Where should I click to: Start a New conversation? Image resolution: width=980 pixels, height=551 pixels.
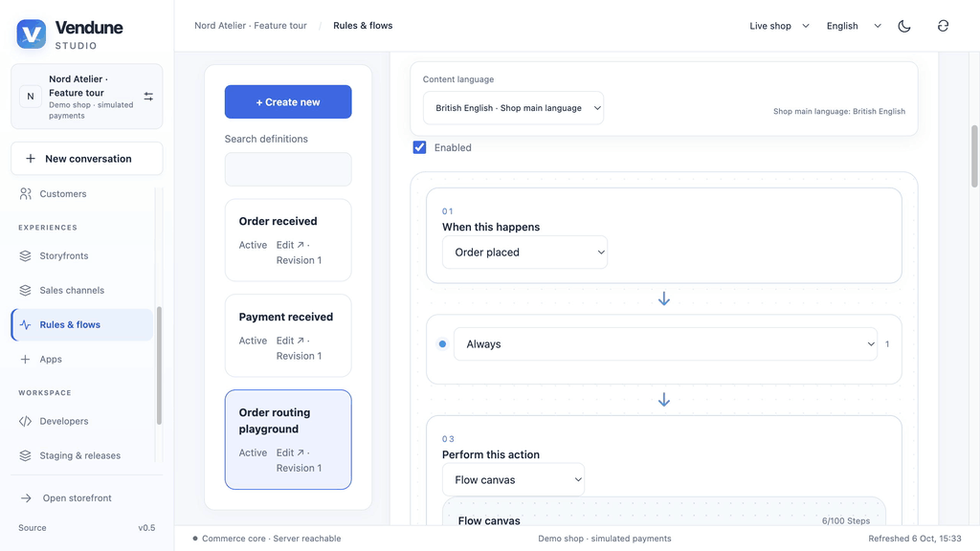click(x=87, y=159)
